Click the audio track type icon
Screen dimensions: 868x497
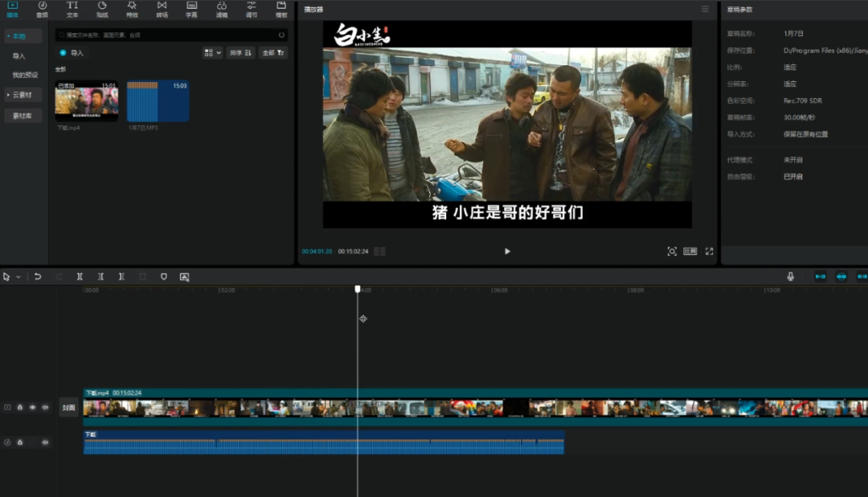[x=7, y=442]
